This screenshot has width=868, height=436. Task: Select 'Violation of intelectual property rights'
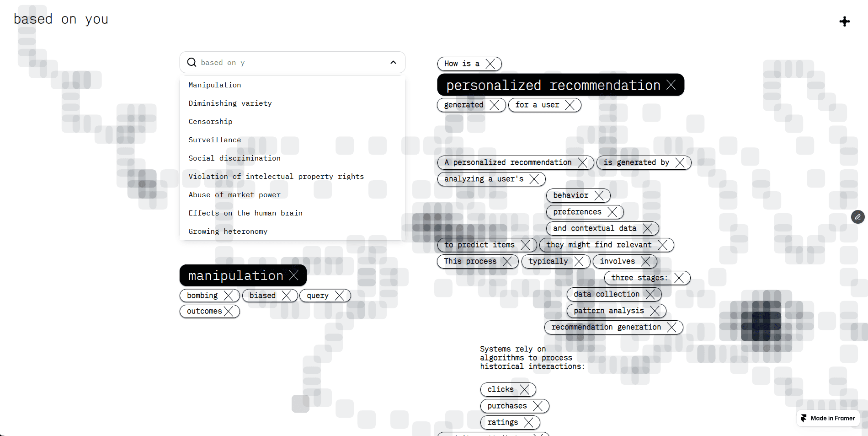click(292, 177)
